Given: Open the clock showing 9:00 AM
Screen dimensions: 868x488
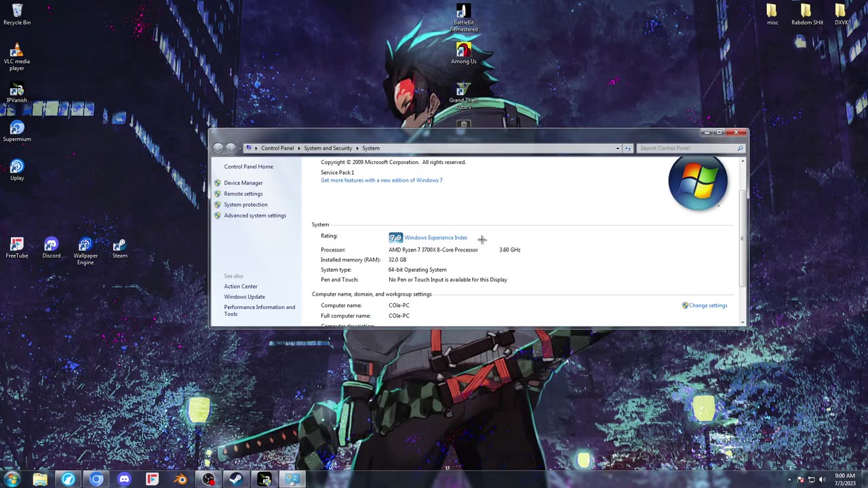Looking at the screenshot, I should [844, 479].
